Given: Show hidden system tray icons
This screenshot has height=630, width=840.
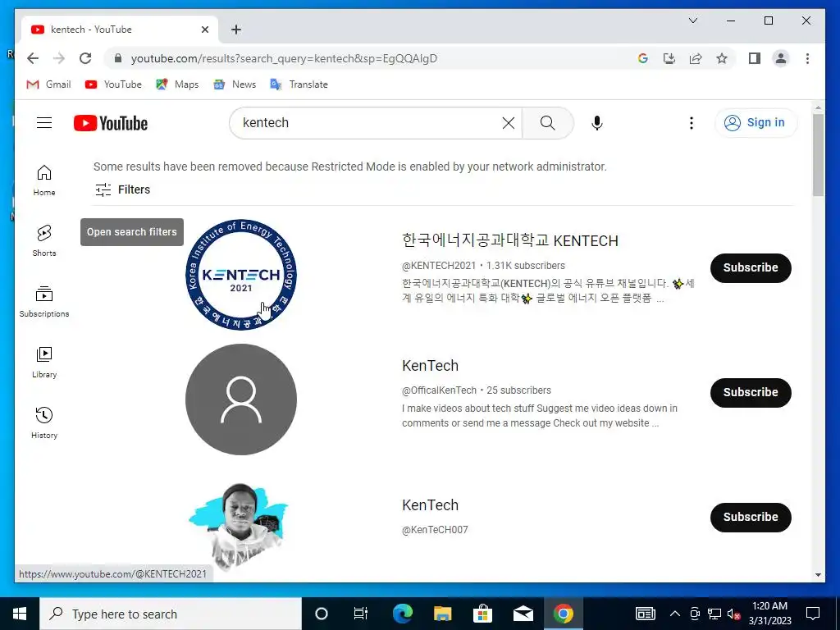Looking at the screenshot, I should coord(675,614).
